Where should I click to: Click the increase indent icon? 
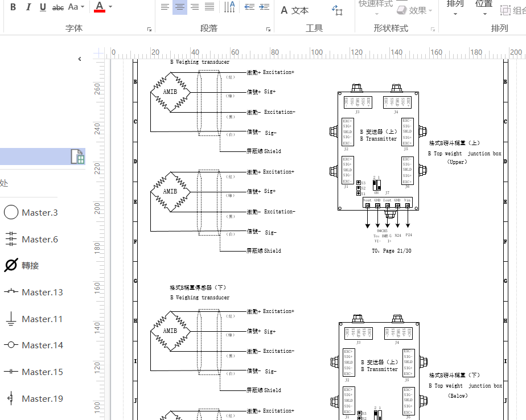(x=264, y=7)
